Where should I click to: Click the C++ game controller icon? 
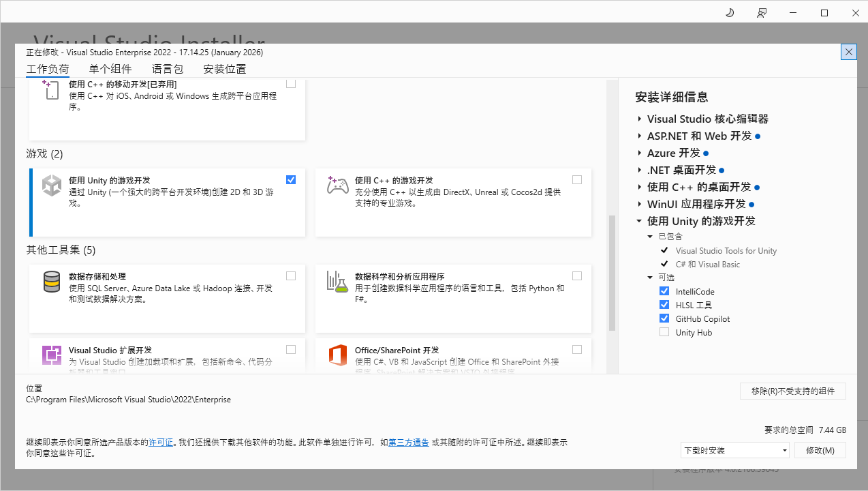click(x=338, y=185)
